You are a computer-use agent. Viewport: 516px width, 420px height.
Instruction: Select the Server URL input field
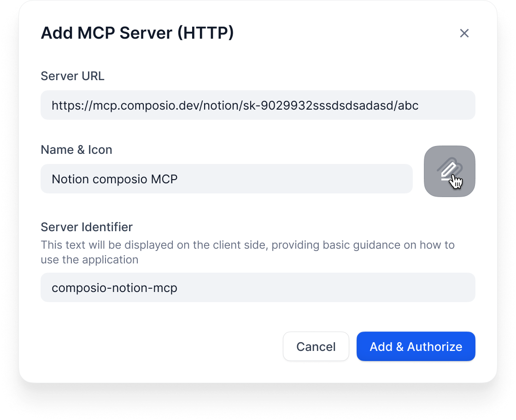tap(258, 105)
